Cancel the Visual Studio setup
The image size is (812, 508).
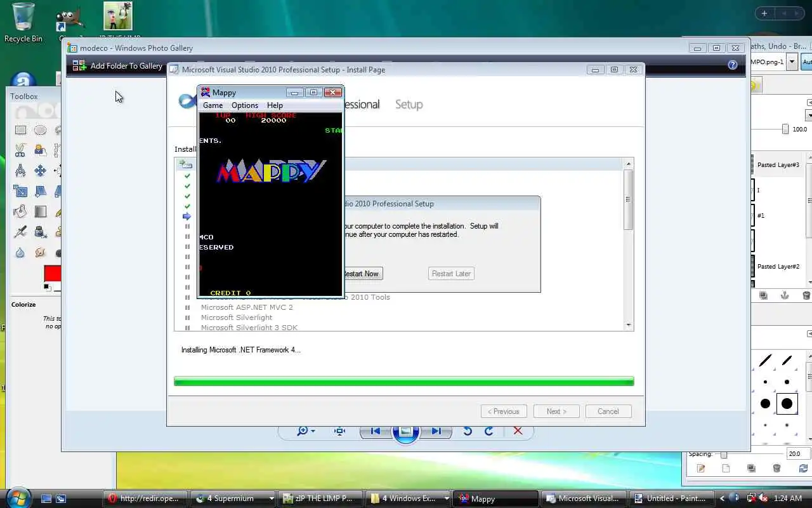click(x=608, y=411)
